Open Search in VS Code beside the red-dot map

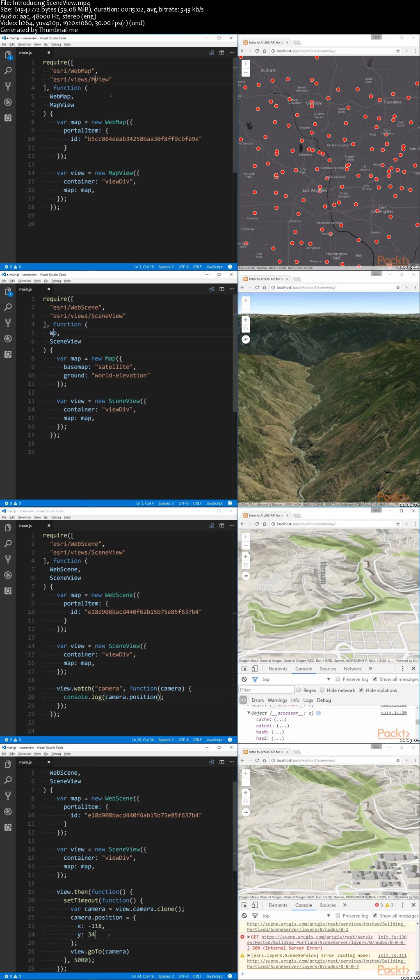point(8,71)
